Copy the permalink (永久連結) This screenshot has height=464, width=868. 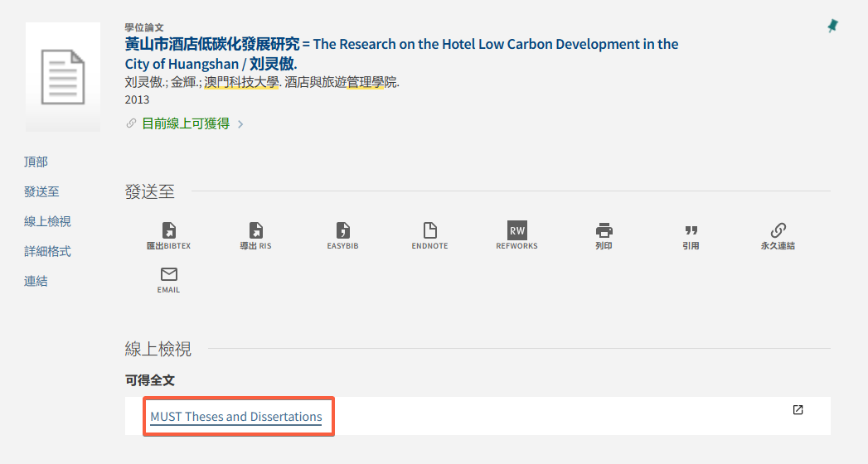[778, 231]
